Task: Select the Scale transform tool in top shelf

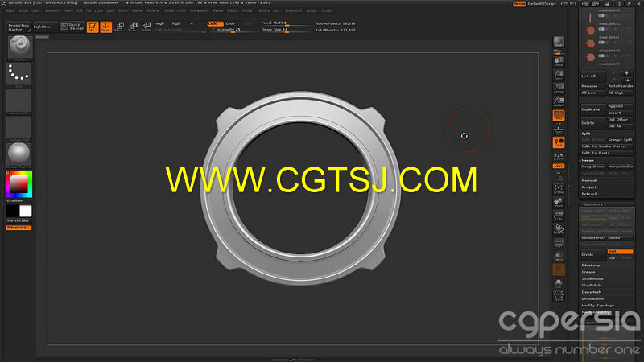Action: (133, 27)
